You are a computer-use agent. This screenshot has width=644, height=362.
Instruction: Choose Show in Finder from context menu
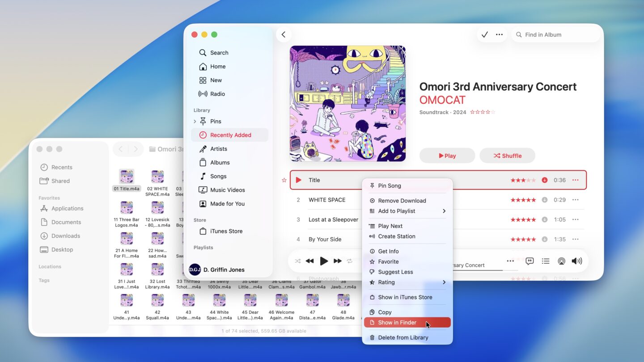398,322
